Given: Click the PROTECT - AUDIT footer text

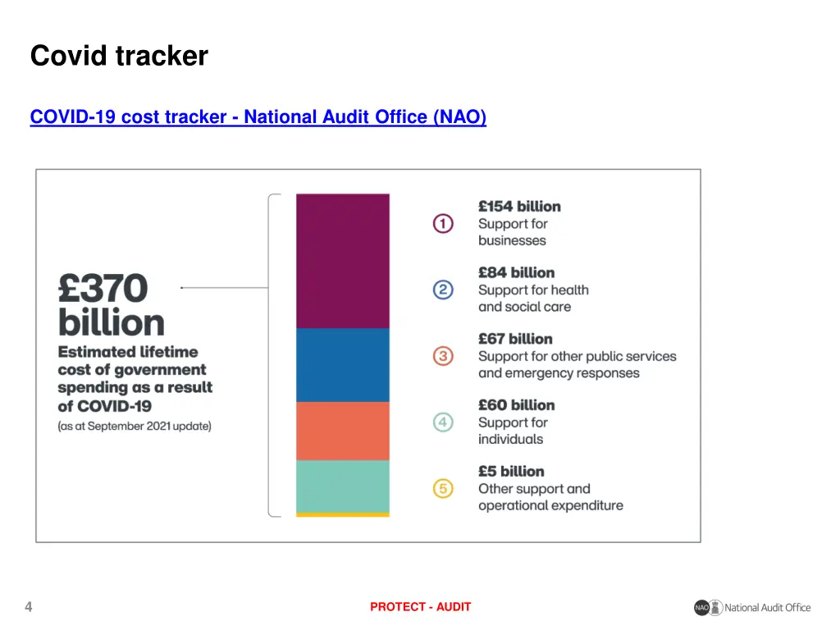Looking at the screenshot, I should (420, 607).
